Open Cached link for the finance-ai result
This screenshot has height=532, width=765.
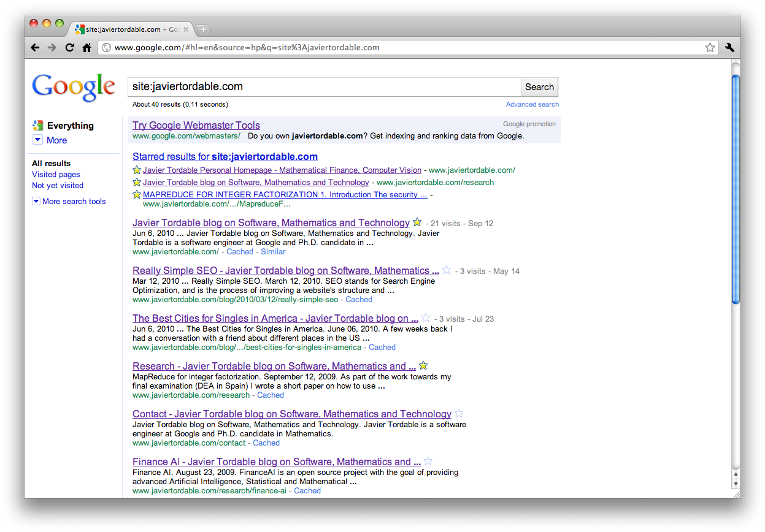307,491
